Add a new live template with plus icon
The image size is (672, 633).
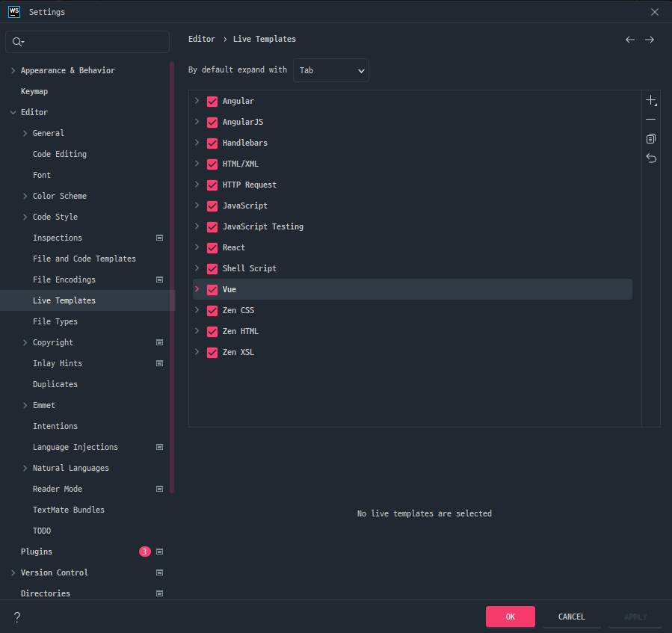click(651, 101)
